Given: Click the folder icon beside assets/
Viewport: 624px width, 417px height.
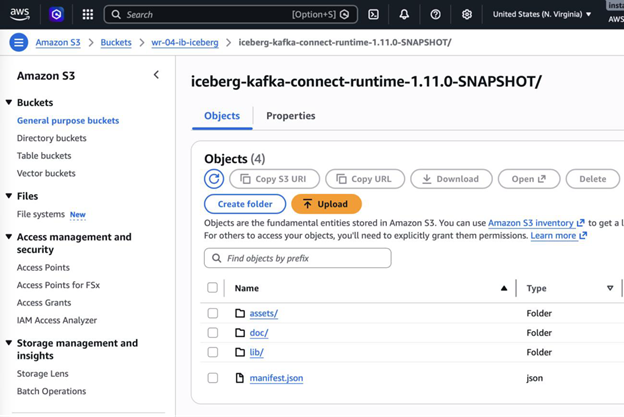Looking at the screenshot, I should pyautogui.click(x=240, y=313).
